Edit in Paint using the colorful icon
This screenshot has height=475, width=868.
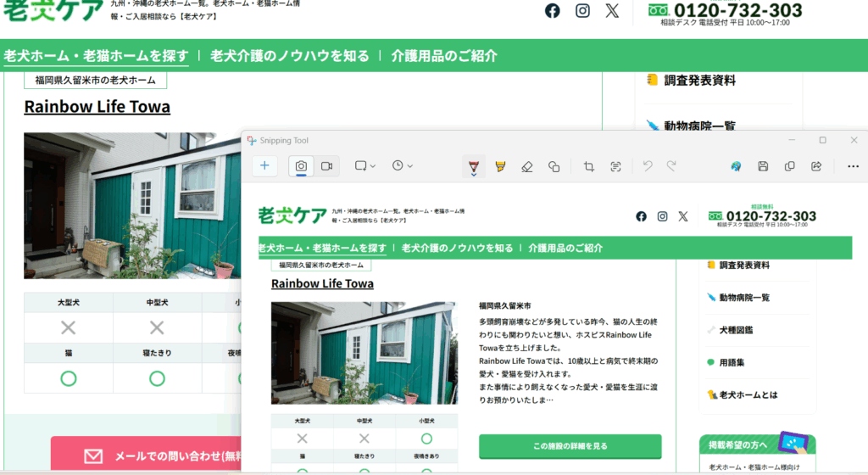(x=736, y=166)
